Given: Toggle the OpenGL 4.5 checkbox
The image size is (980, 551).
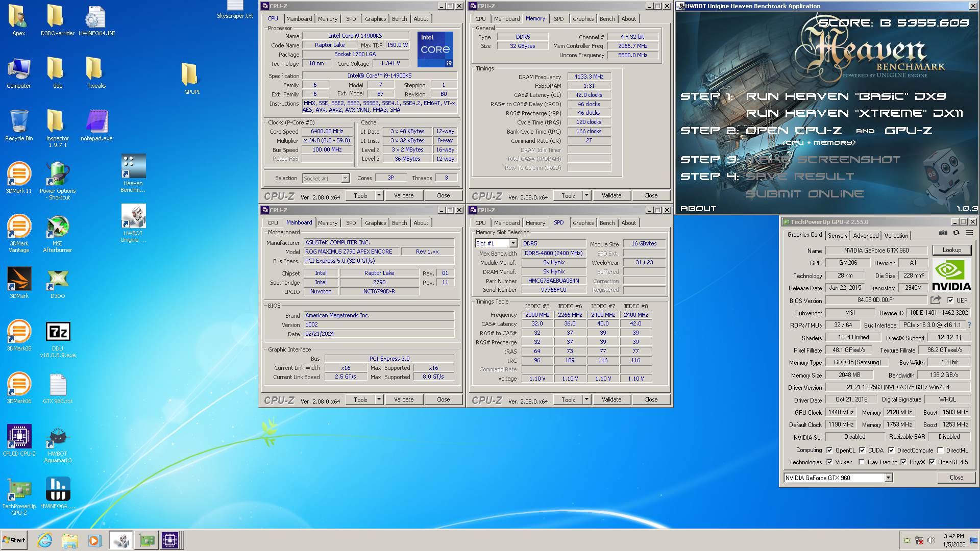Looking at the screenshot, I should pyautogui.click(x=932, y=462).
